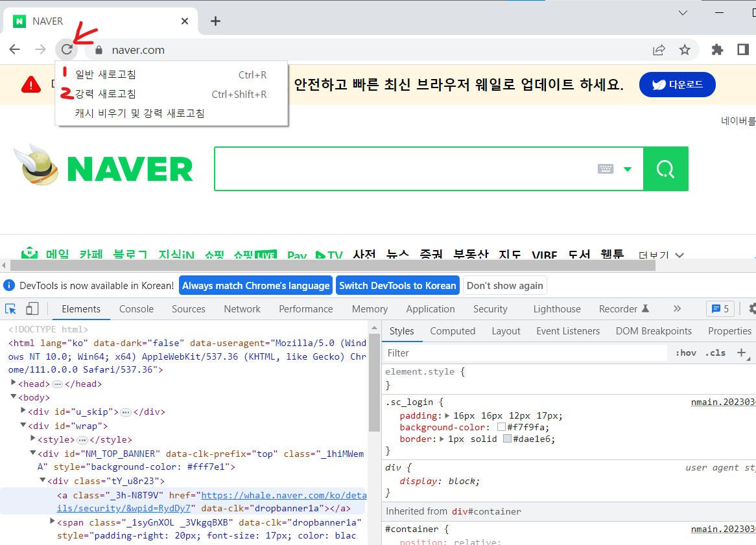This screenshot has width=756, height=545.
Task: Open the search autocomplete dropdown arrow
Action: [627, 169]
